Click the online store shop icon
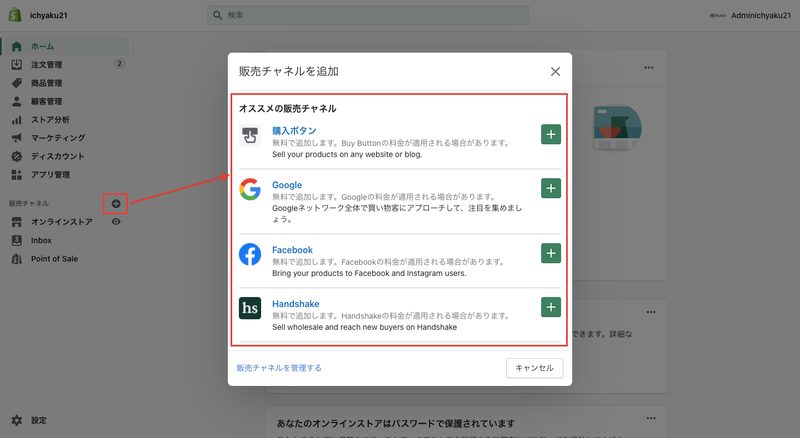Image resolution: width=800 pixels, height=438 pixels. 16,222
